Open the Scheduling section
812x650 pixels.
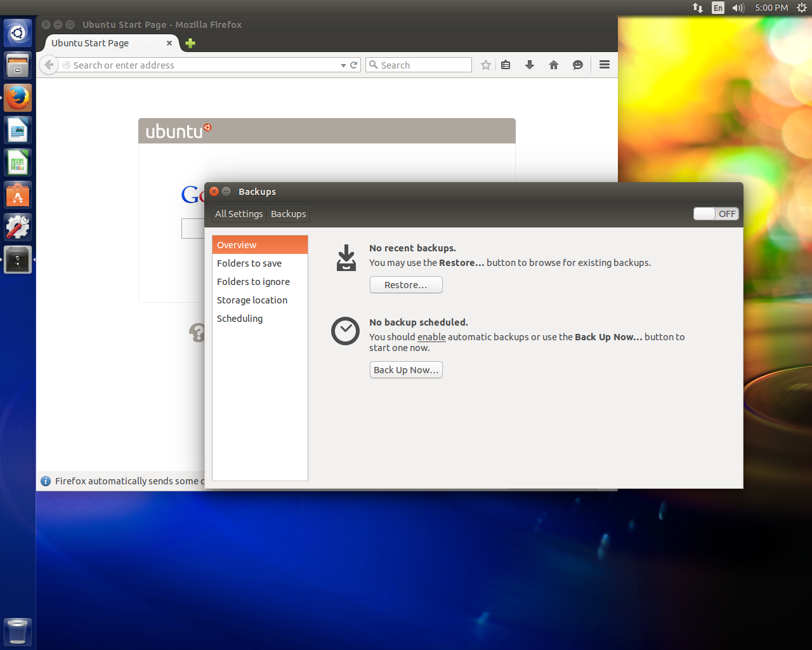pos(260,319)
